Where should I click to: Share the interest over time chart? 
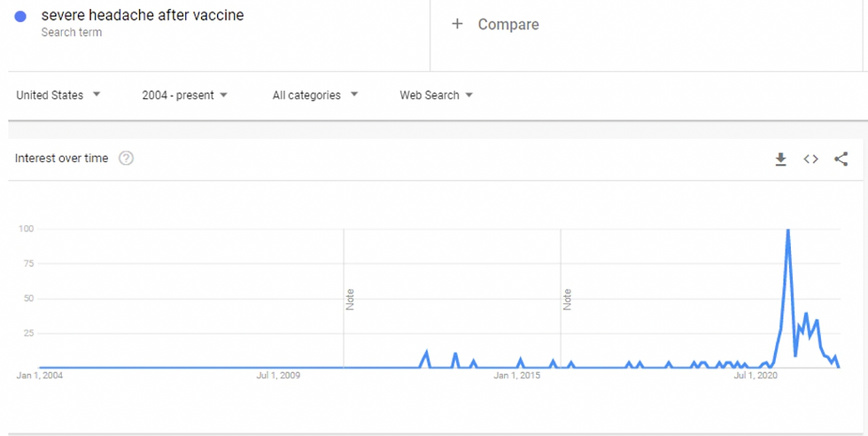pos(841,160)
